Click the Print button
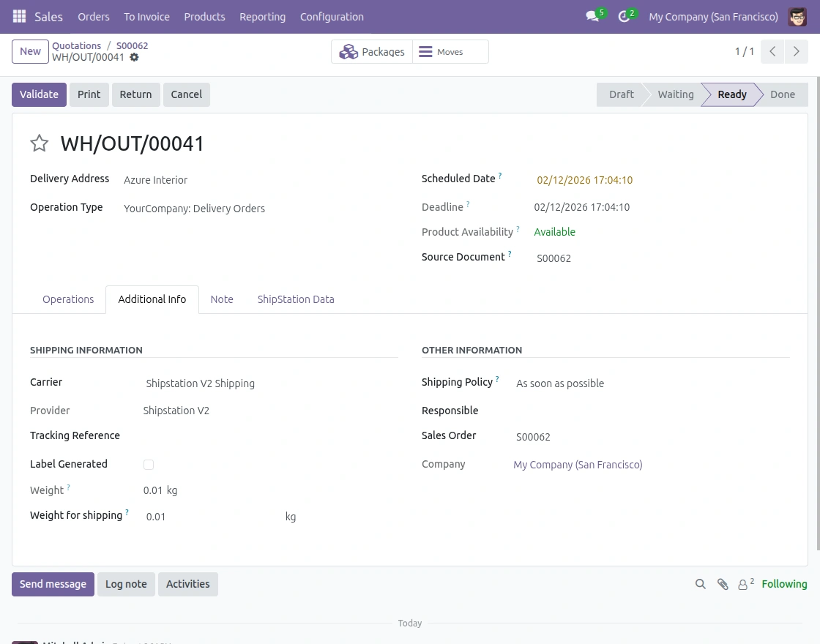This screenshot has height=644, width=820. tap(89, 94)
